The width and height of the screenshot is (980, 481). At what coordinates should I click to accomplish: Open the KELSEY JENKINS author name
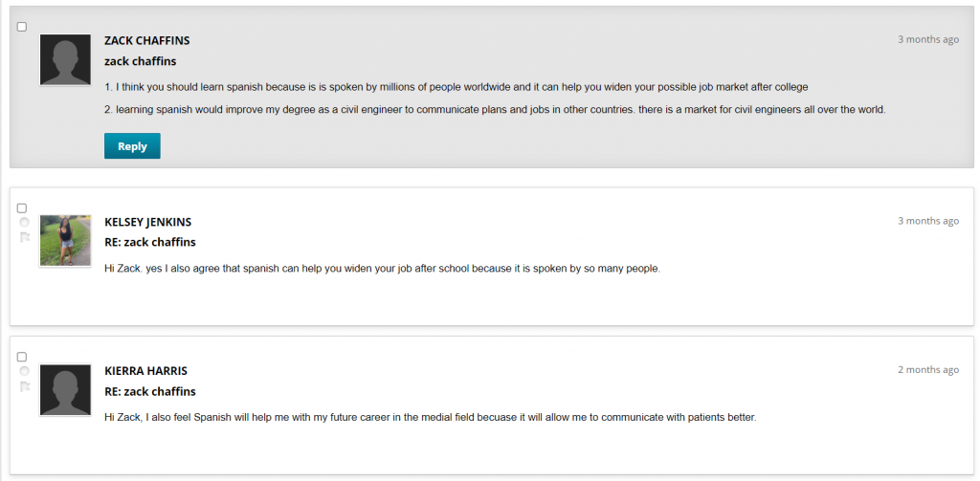pos(148,222)
